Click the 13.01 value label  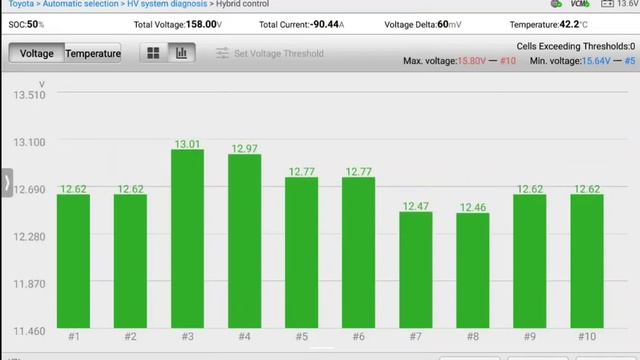pyautogui.click(x=187, y=144)
